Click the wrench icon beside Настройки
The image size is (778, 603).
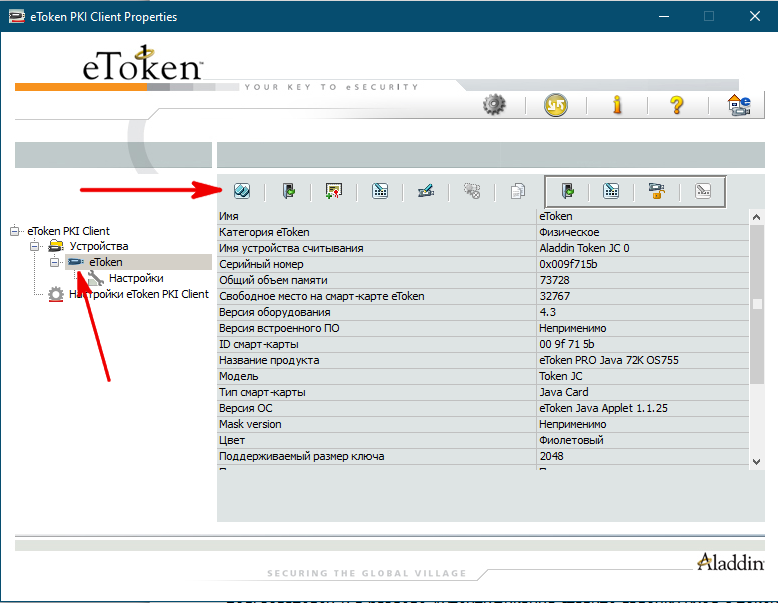(95, 278)
